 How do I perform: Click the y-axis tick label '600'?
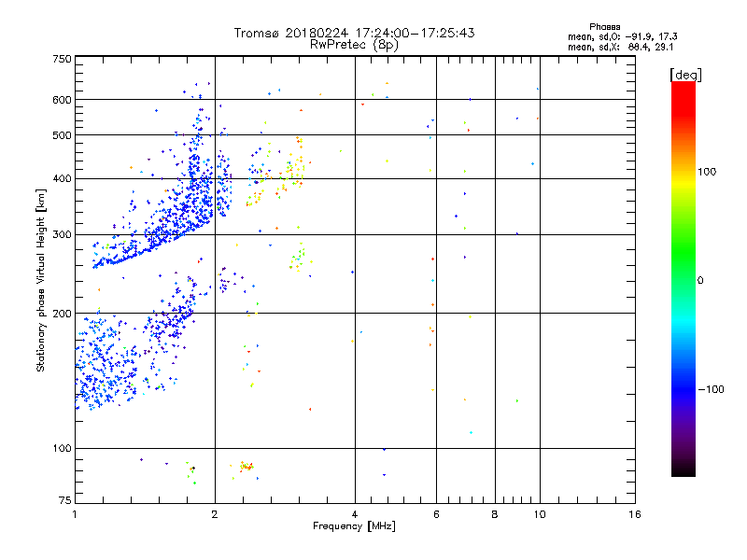point(62,100)
